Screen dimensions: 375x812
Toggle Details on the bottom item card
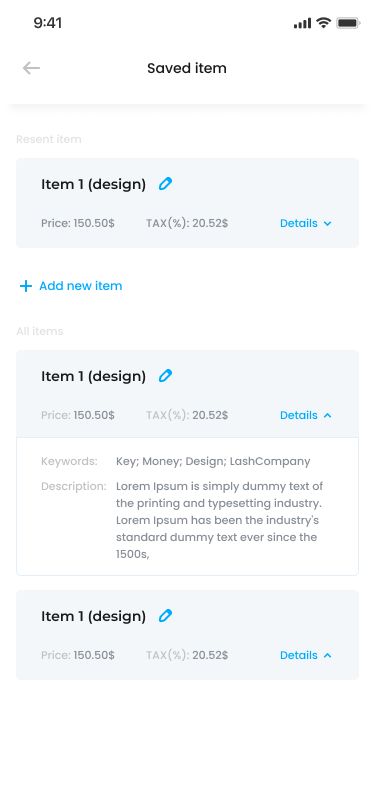click(x=306, y=655)
